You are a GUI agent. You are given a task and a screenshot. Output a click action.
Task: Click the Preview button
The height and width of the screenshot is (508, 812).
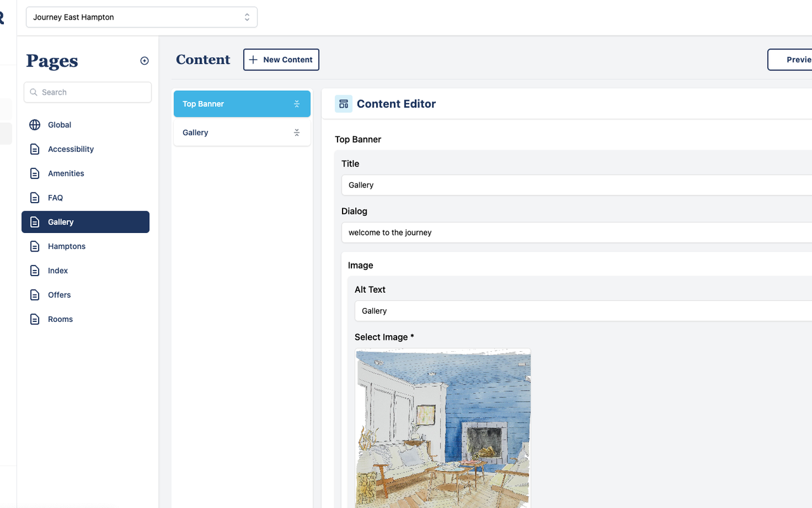[790, 60]
